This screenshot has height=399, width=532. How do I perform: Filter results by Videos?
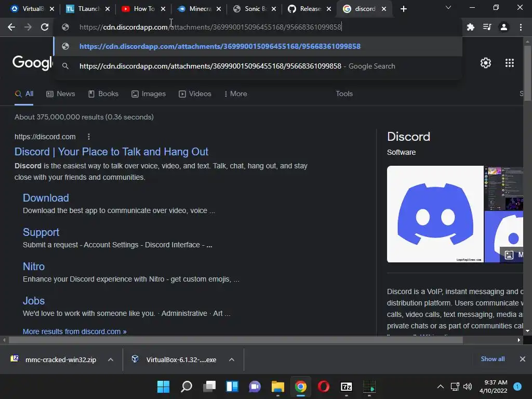pos(195,94)
